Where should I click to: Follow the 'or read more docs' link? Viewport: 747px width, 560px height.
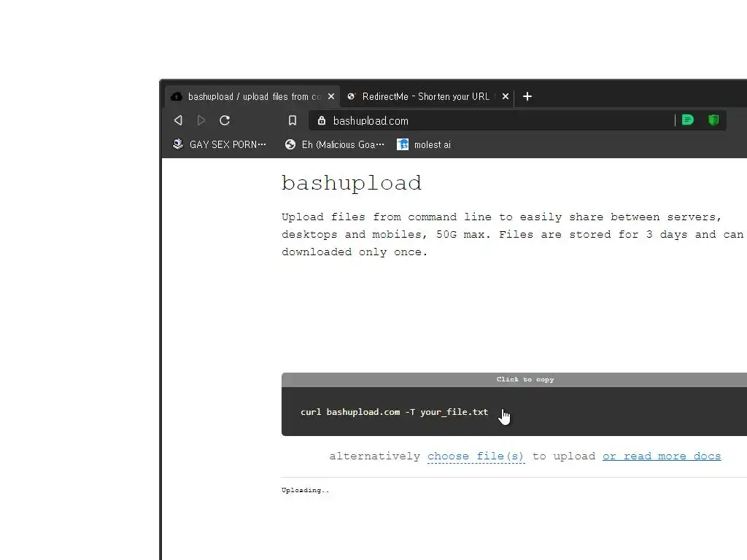(x=661, y=456)
